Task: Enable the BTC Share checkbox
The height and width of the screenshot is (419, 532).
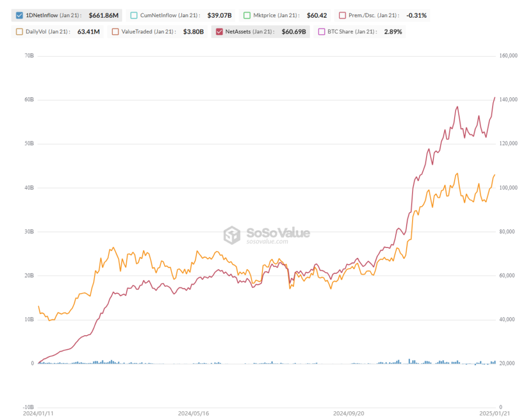Action: point(321,32)
